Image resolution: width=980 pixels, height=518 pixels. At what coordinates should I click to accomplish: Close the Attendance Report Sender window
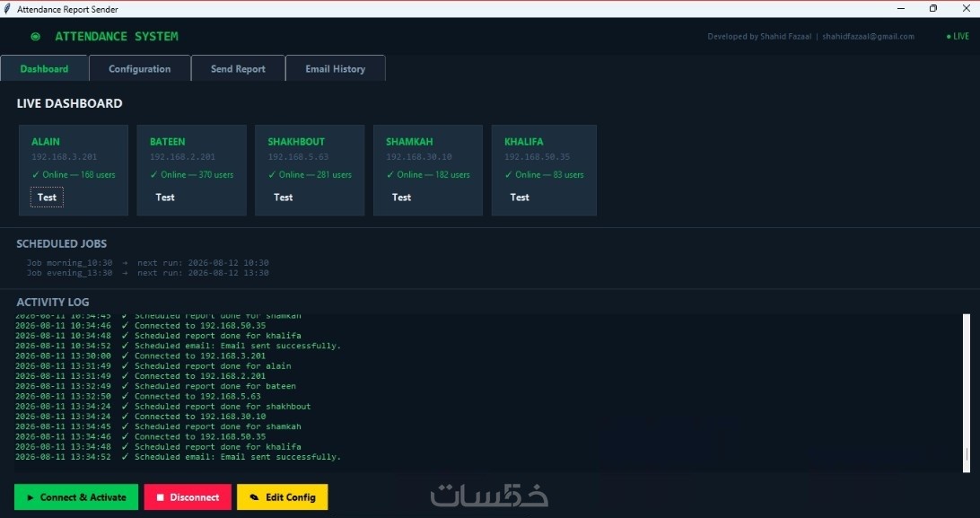coord(966,9)
